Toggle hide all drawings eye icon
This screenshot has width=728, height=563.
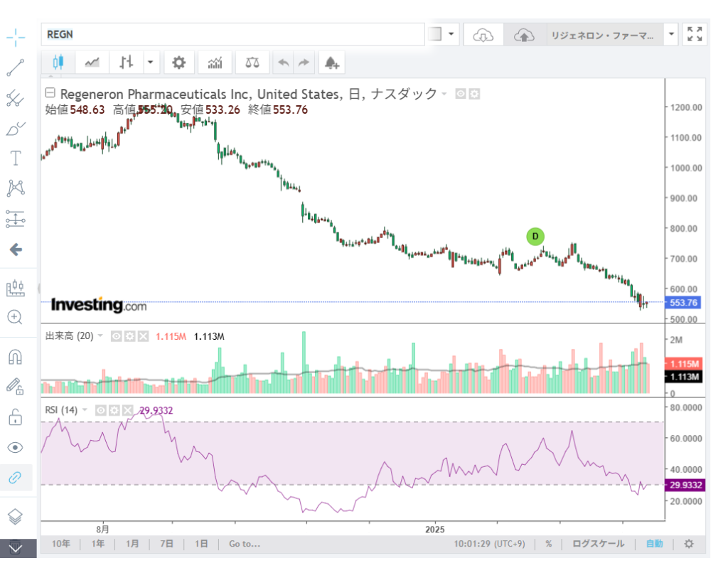coord(16,447)
